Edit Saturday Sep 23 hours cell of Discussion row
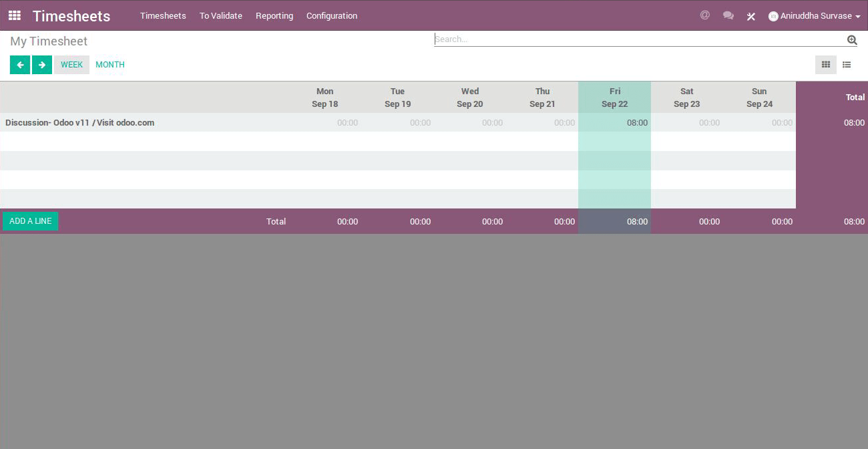Viewport: 868px width, 449px height. coord(687,123)
